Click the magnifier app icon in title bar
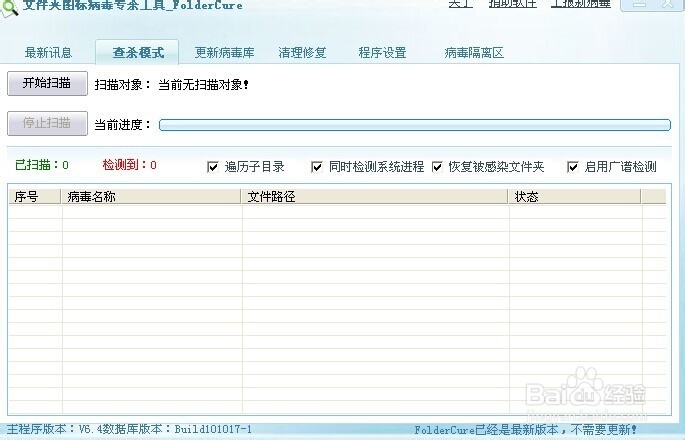Image resolution: width=685 pixels, height=440 pixels. coord(9,7)
